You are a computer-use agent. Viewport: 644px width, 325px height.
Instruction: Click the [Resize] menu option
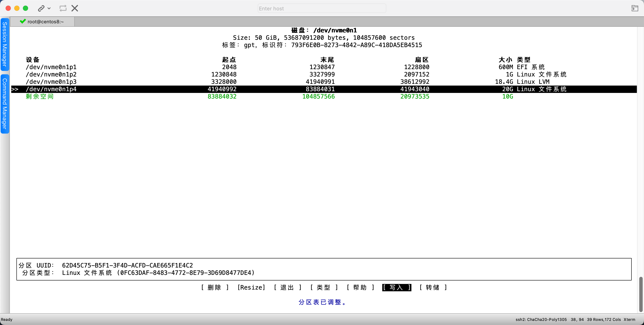point(251,287)
